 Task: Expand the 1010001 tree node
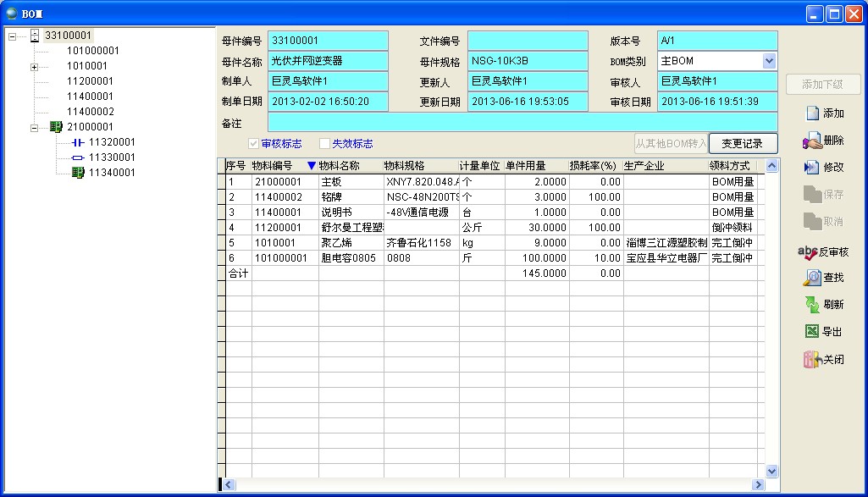(x=34, y=66)
